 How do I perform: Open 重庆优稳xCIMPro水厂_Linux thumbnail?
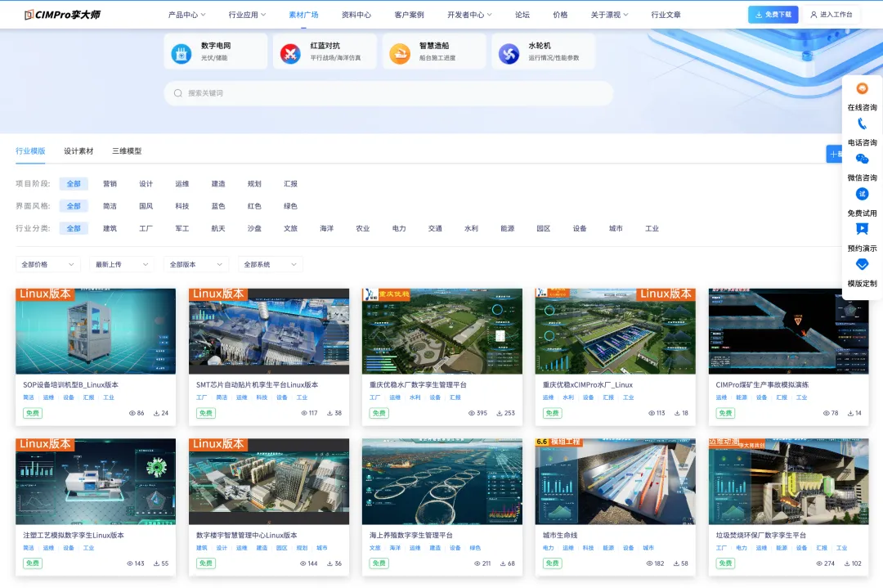(x=615, y=331)
